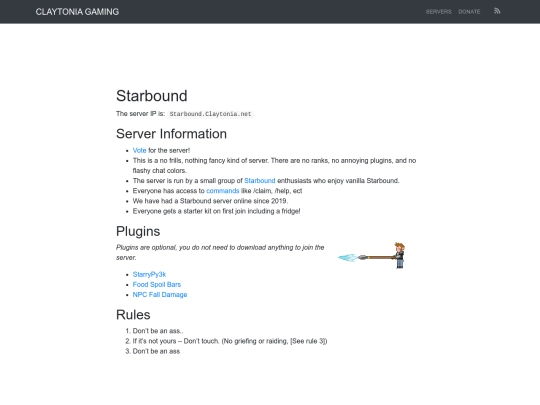Click the second rule about griefing

[x=230, y=341]
